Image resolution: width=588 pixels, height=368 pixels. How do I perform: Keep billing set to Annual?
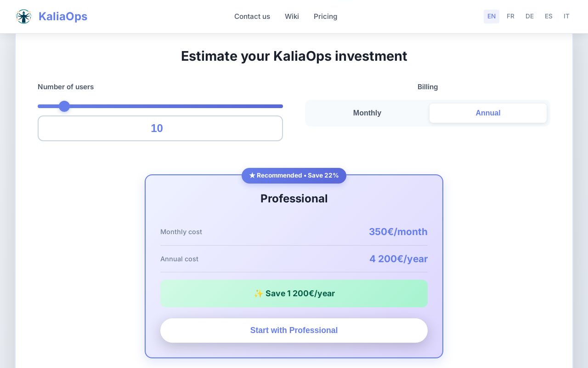488,113
